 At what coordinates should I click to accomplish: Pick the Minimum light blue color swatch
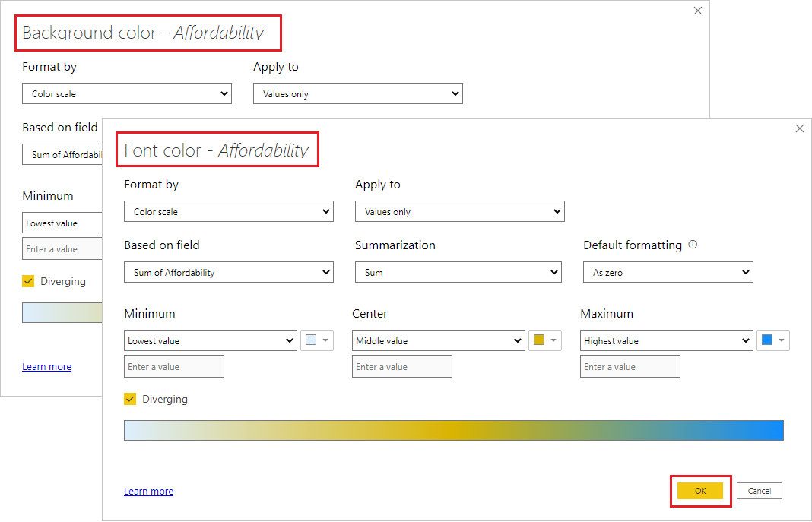[317, 340]
